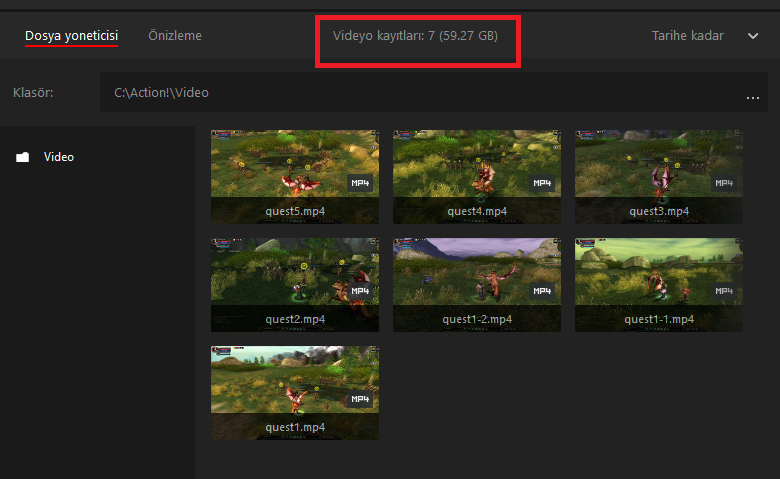Click the MP4 badge on quest4.mp4
The image size is (780, 479).
pos(542,183)
